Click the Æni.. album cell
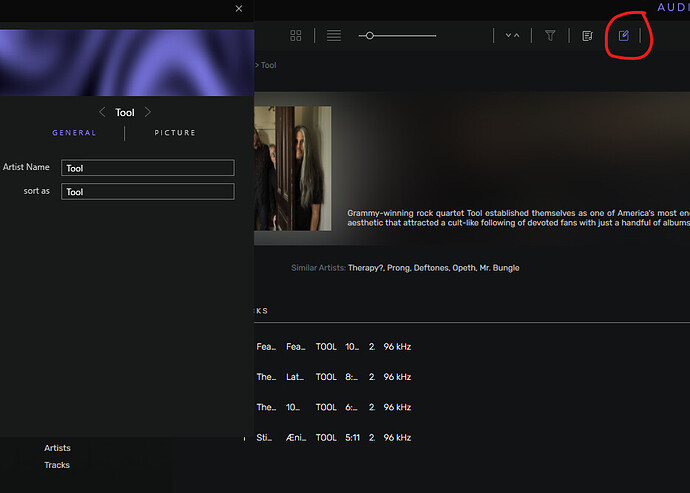This screenshot has height=493, width=690. (296, 438)
